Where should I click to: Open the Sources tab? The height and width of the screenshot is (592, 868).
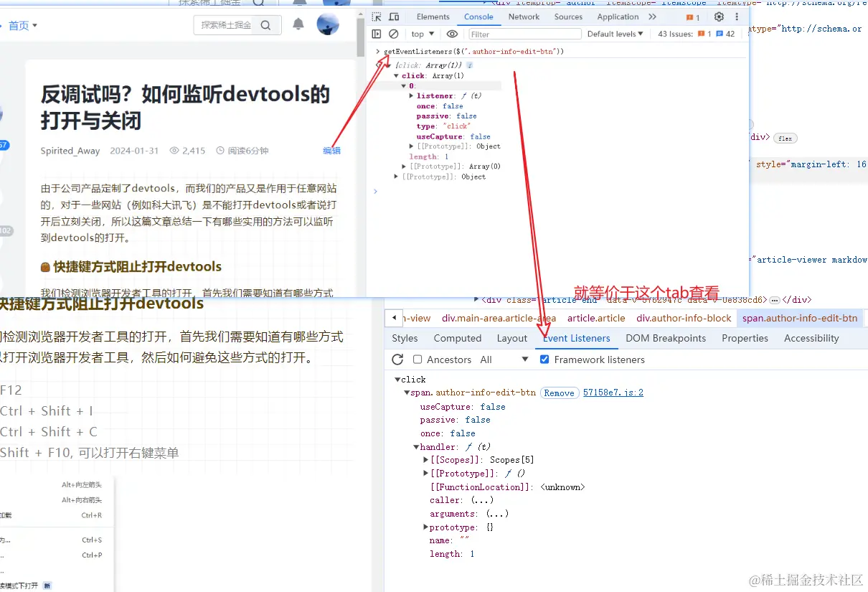568,17
